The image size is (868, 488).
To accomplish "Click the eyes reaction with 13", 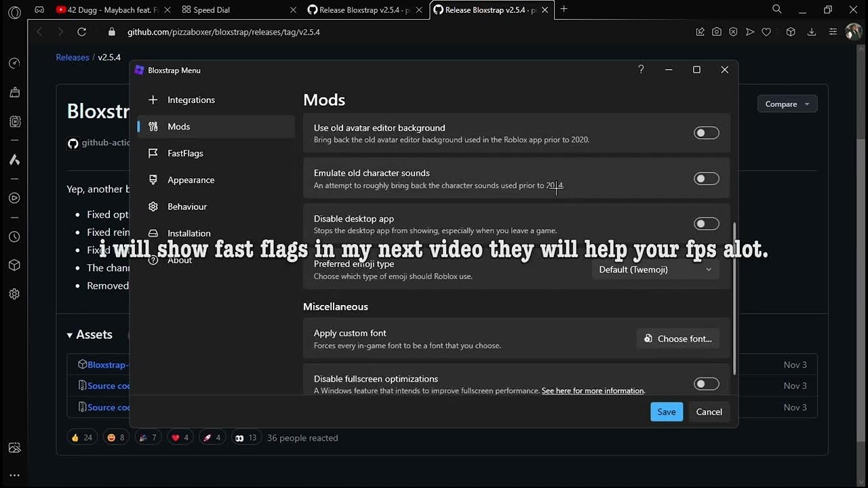I will pos(245,438).
